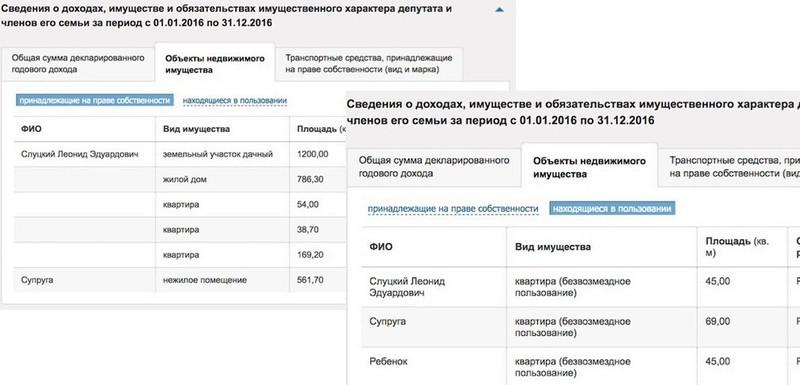Click the '54,00' area value
800x385 pixels.
(308, 204)
